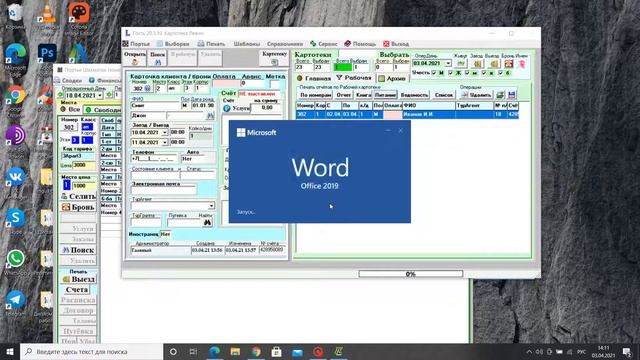This screenshot has width=640, height=360.
Task: Toggle the Ж checkbox in Учесть
Action: (x=451, y=73)
